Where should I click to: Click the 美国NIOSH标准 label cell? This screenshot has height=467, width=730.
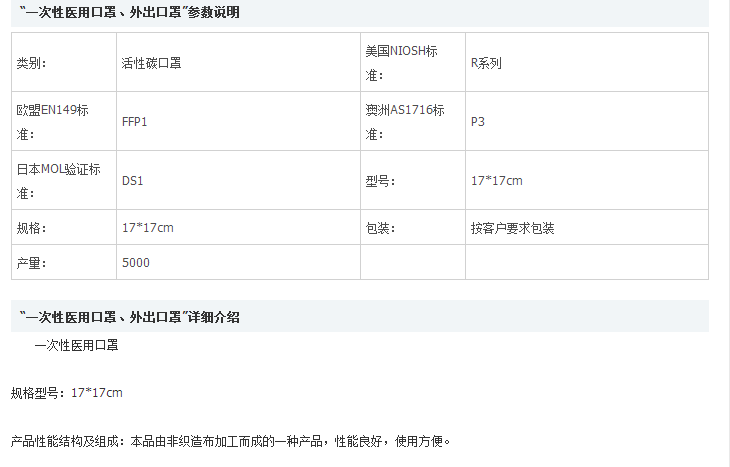pos(411,62)
